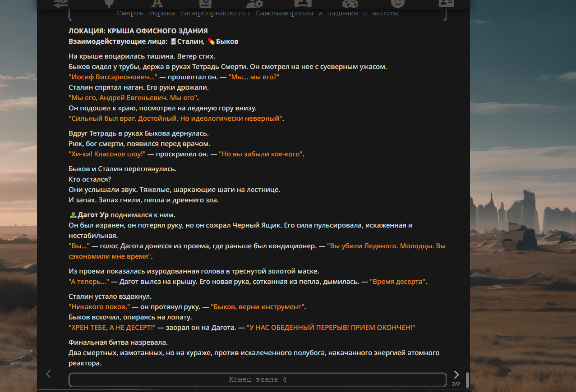Open AI response configuration sliders panel
The image size is (576, 392).
[61, 4]
